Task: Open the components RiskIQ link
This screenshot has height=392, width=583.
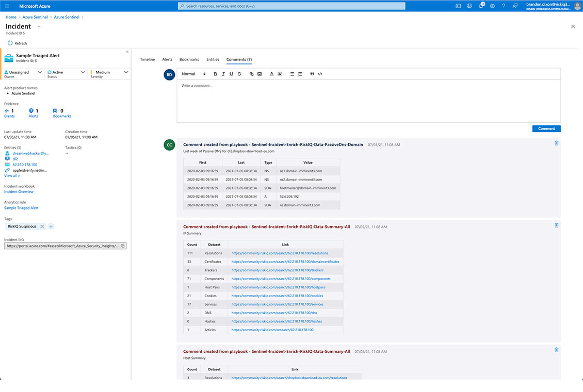Action: click(x=281, y=279)
